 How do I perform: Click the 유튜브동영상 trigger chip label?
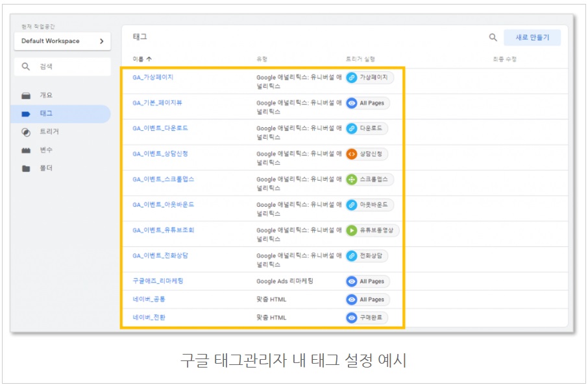tap(376, 230)
